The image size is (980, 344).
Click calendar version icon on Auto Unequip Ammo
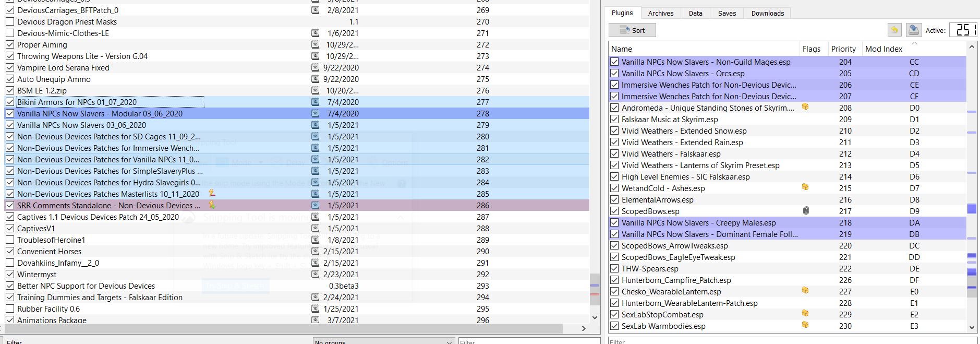pyautogui.click(x=315, y=79)
